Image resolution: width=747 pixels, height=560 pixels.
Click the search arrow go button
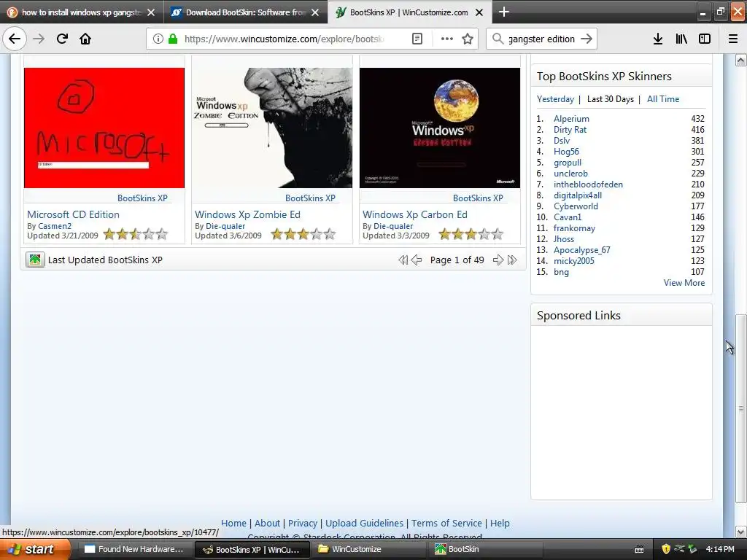point(587,39)
